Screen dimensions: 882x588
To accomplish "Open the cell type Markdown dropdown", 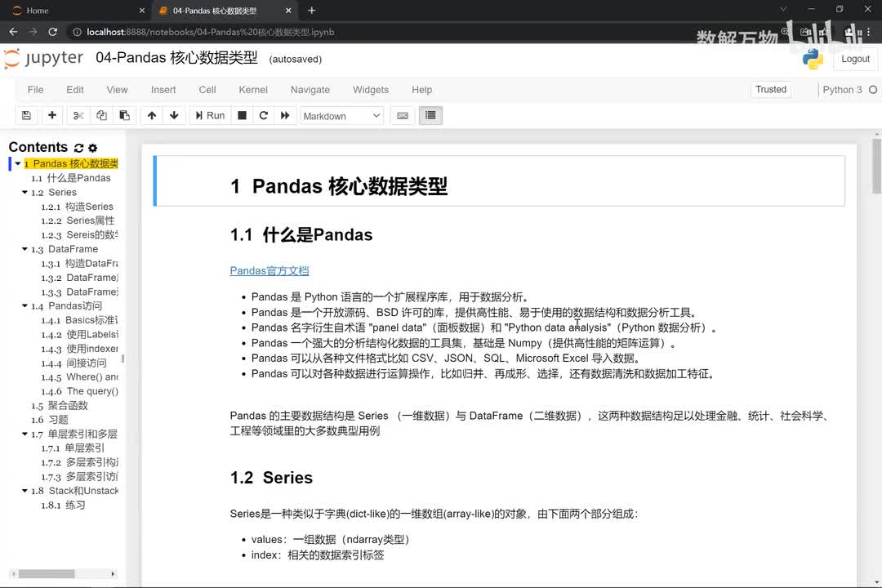I will pyautogui.click(x=341, y=116).
